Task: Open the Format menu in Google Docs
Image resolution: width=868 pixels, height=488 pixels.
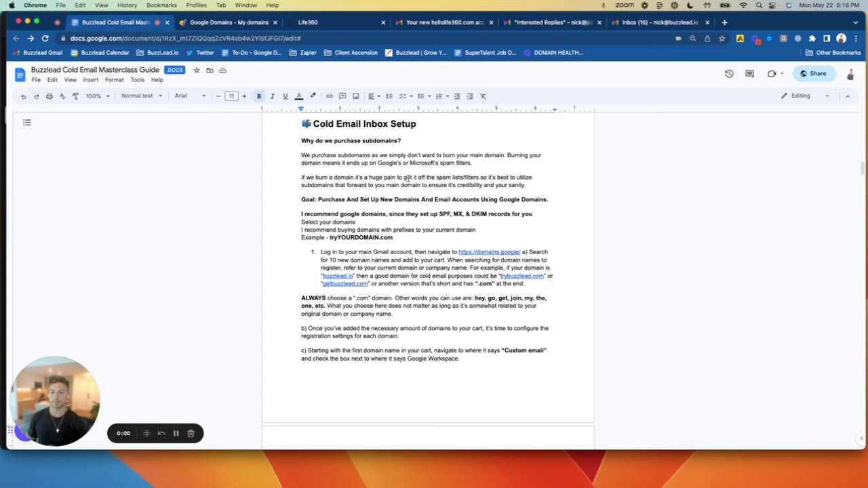Action: point(114,80)
